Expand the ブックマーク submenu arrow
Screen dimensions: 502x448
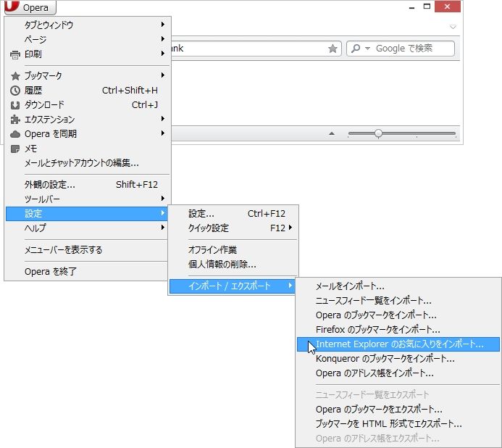(163, 75)
